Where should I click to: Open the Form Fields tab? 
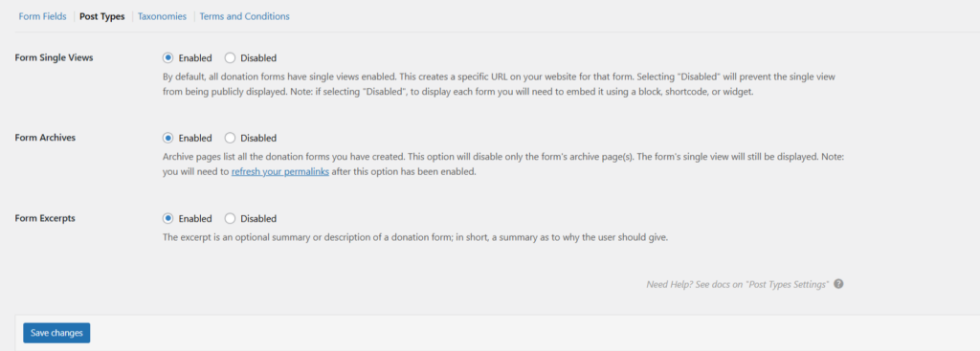(x=42, y=16)
